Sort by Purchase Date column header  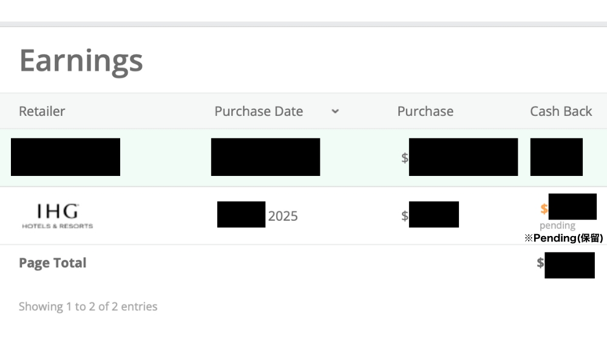[x=259, y=112]
